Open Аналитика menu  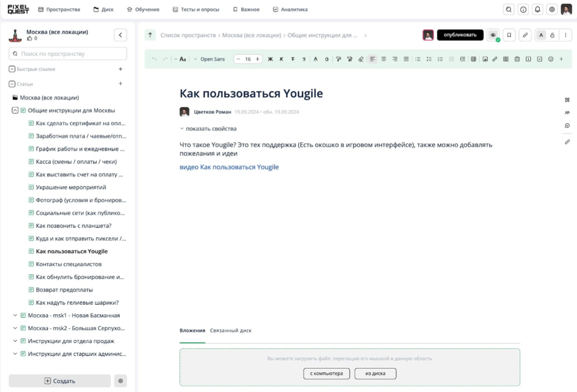tap(290, 10)
